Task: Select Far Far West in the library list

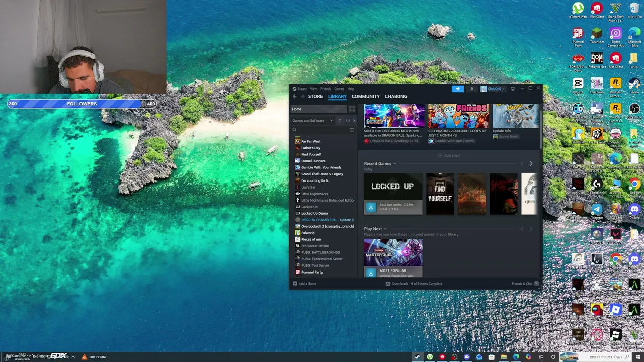Action: coord(311,142)
